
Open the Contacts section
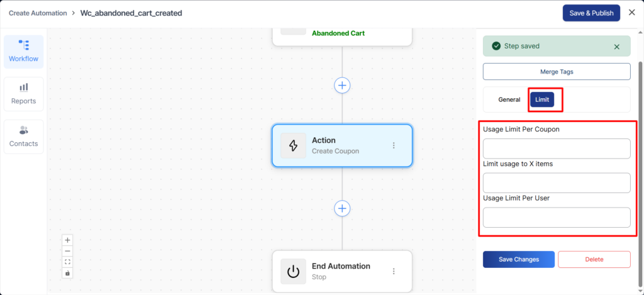pos(23,136)
